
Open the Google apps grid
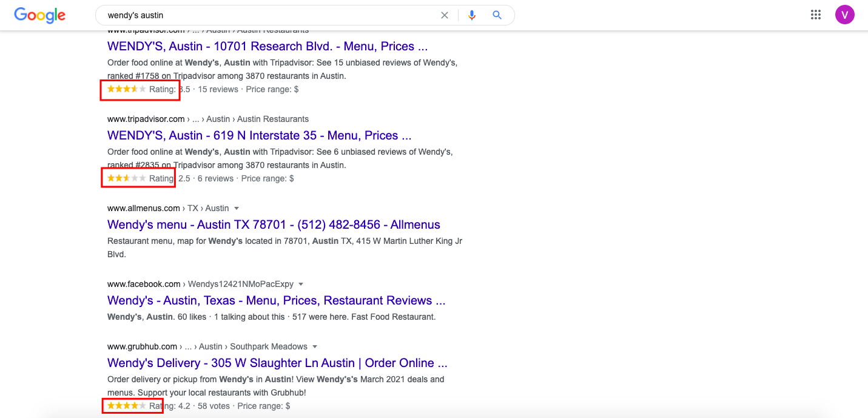click(816, 15)
